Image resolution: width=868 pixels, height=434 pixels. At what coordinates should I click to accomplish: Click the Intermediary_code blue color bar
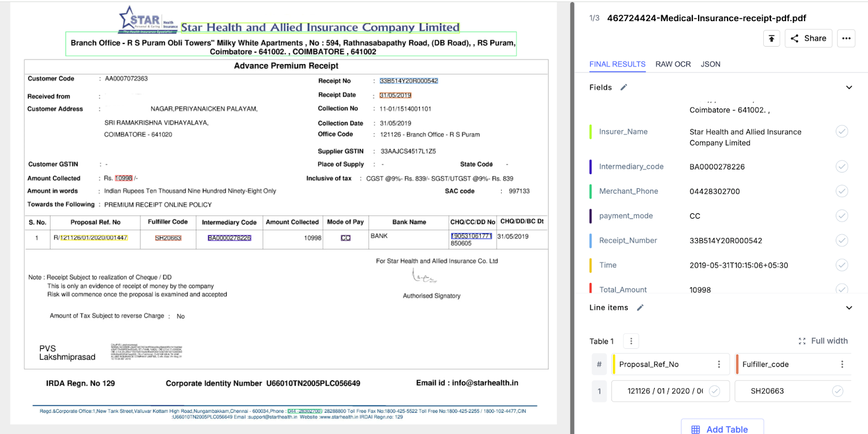pos(591,167)
